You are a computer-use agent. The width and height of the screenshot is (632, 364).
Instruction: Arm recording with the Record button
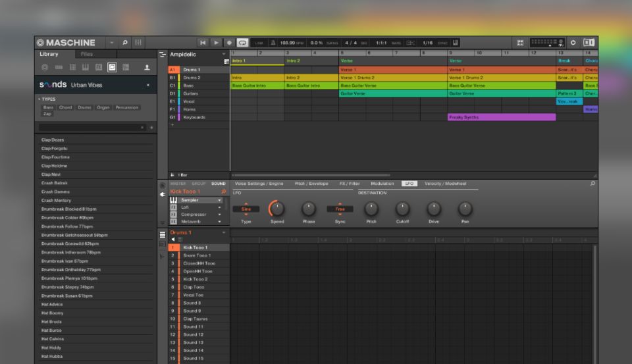(229, 42)
